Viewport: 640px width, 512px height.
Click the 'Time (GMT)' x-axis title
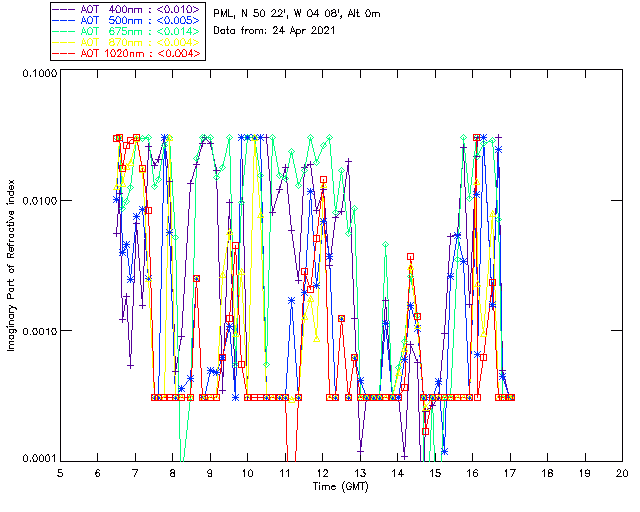(x=340, y=486)
